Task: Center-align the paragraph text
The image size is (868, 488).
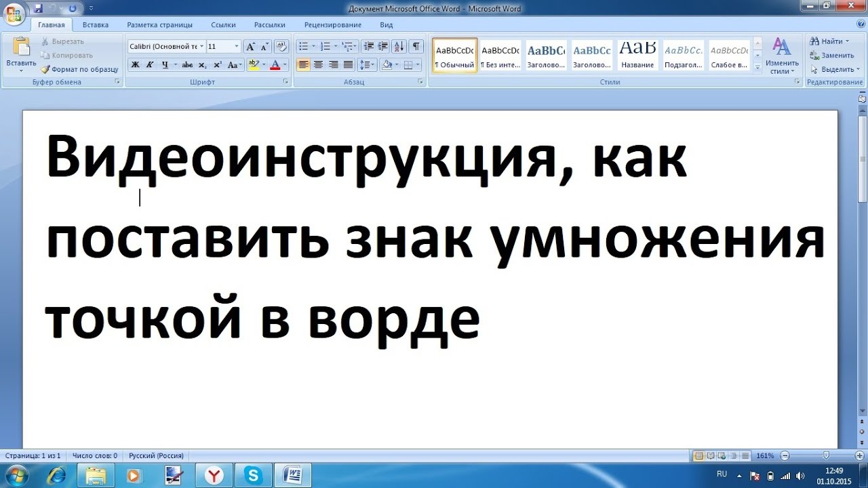Action: (x=318, y=65)
